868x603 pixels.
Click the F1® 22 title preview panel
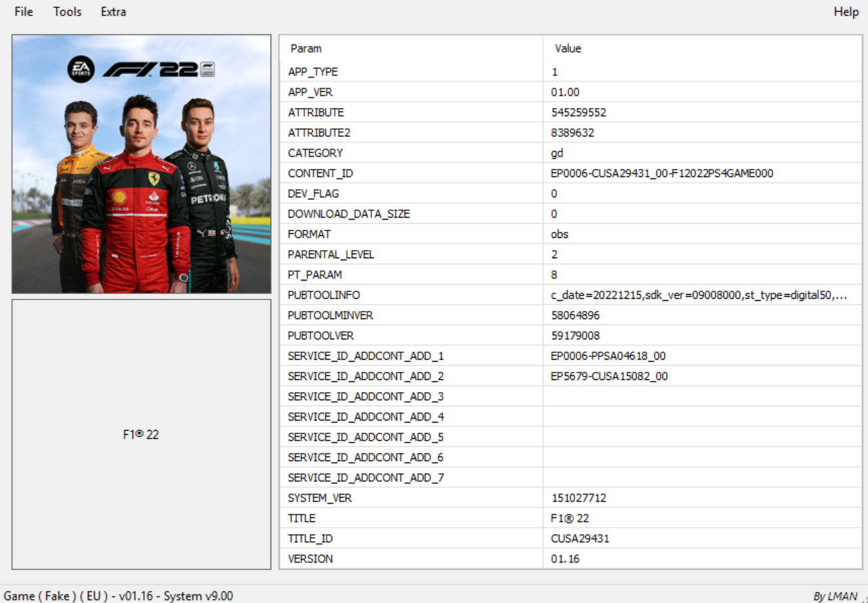[141, 435]
